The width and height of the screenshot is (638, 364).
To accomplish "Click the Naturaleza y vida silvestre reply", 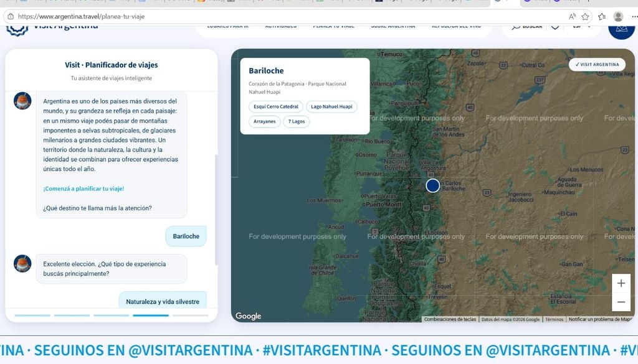I will [163, 301].
